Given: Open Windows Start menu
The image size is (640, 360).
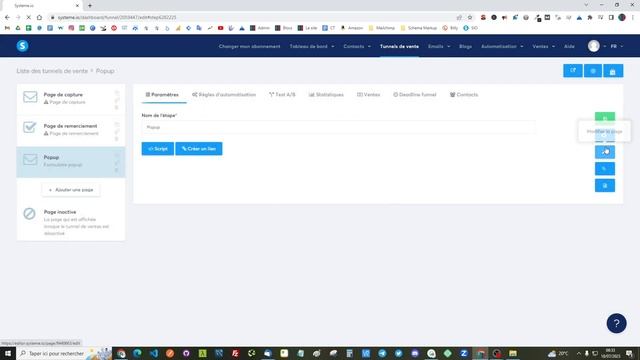Looking at the screenshot, I should click(x=8, y=353).
